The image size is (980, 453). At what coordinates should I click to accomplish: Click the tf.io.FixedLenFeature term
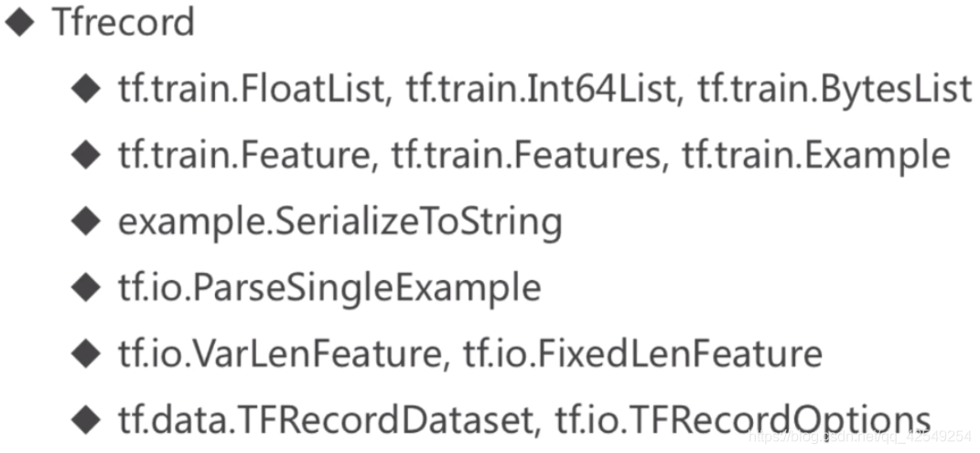tap(642, 354)
